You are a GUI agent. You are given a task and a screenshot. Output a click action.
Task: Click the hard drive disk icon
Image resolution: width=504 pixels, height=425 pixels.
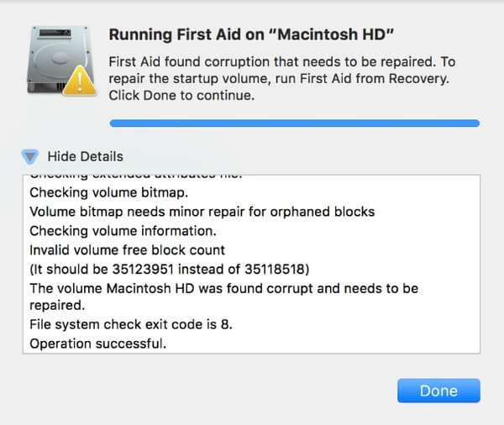point(59,60)
